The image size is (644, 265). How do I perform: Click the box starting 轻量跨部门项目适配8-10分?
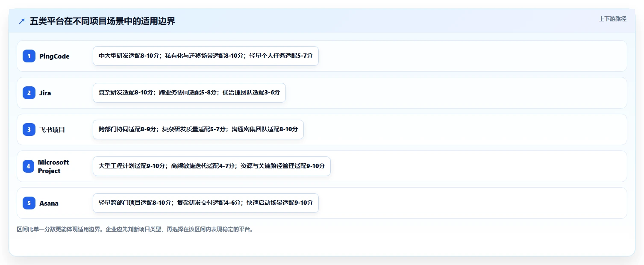pyautogui.click(x=206, y=203)
